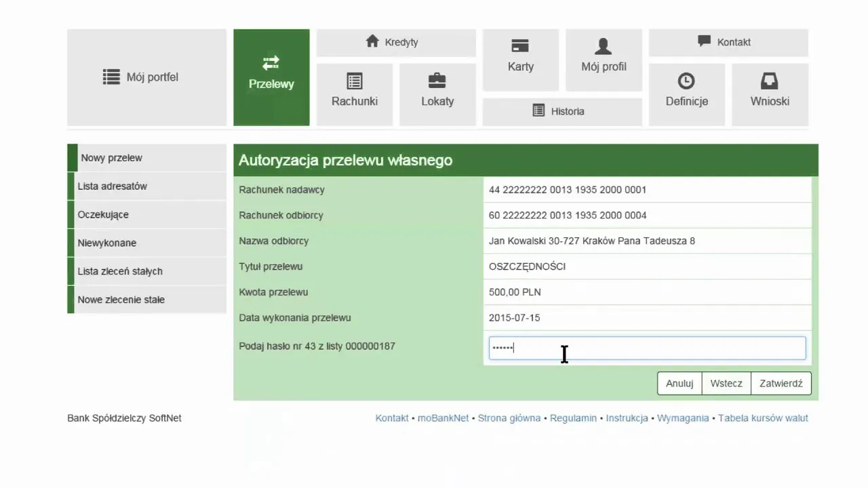Go back with the Wstecz button
Viewport: 868px width, 488px height.
pos(726,384)
